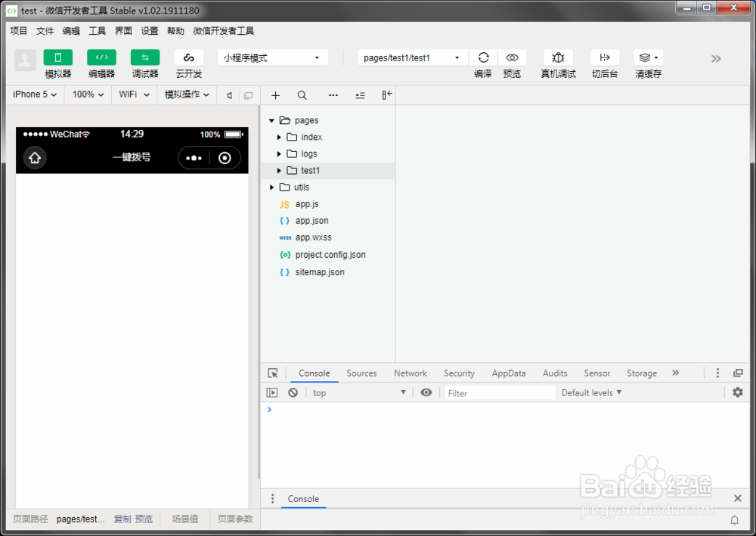Click the notification bell icon
756x536 pixels.
pos(734,520)
